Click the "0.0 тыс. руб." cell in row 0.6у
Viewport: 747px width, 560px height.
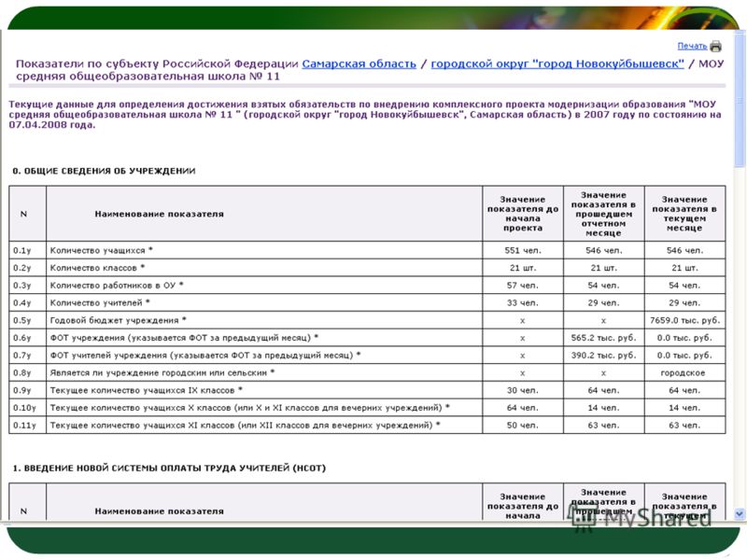[x=684, y=338]
